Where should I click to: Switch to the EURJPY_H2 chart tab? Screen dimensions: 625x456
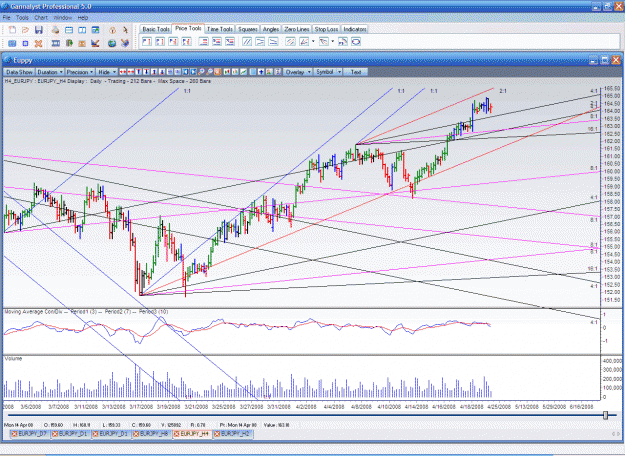[x=233, y=434]
